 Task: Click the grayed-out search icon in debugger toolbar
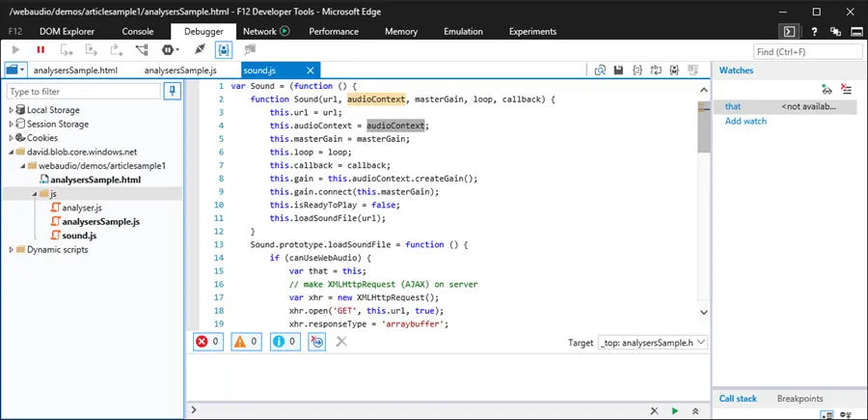pyautogui.click(x=250, y=50)
